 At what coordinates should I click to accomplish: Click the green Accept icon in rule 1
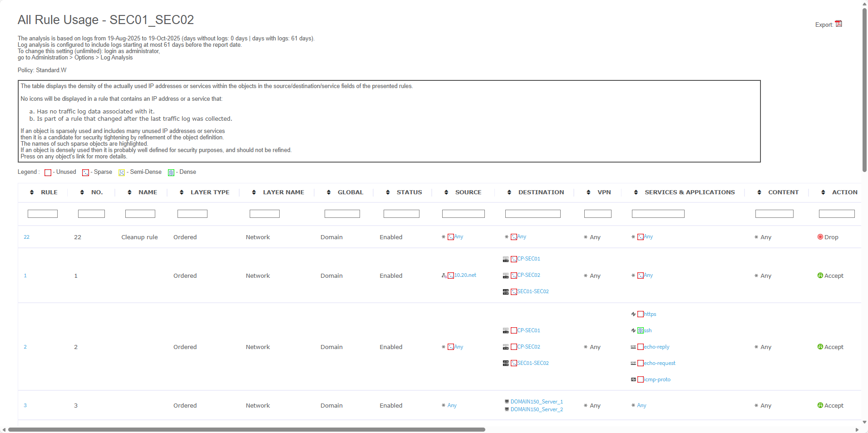pos(820,276)
